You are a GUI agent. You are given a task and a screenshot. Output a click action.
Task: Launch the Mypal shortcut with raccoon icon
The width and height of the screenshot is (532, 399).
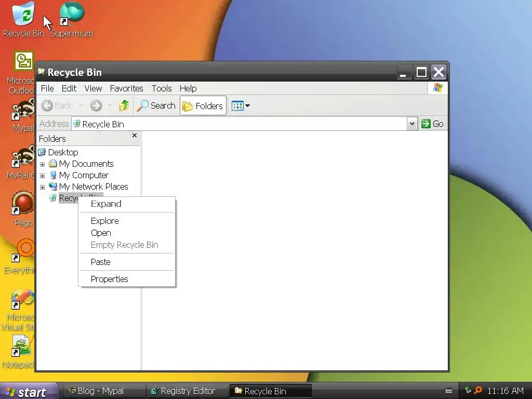point(23,115)
